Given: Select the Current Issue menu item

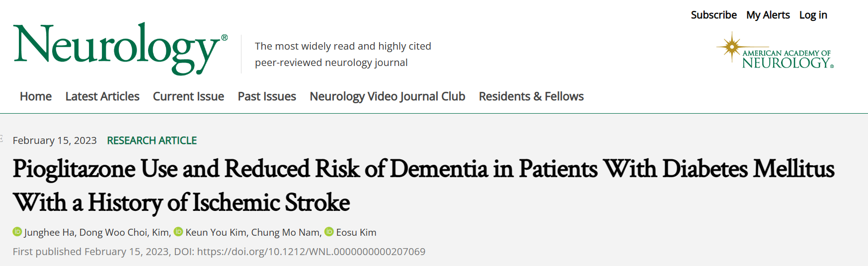Looking at the screenshot, I should pyautogui.click(x=188, y=96).
